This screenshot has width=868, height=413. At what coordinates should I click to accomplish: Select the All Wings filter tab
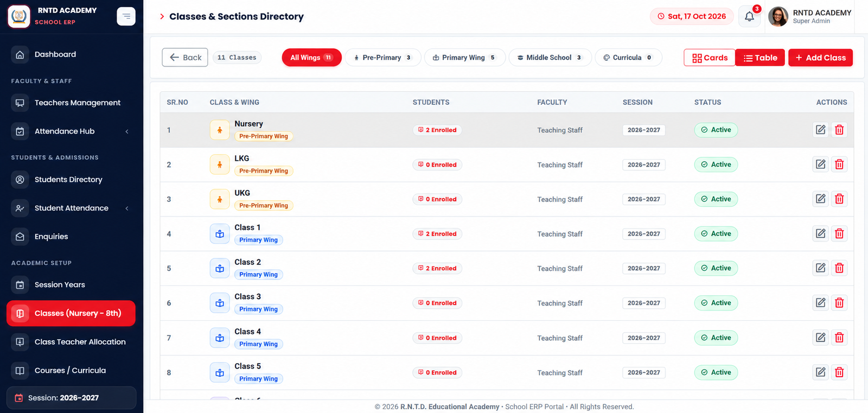coord(311,58)
